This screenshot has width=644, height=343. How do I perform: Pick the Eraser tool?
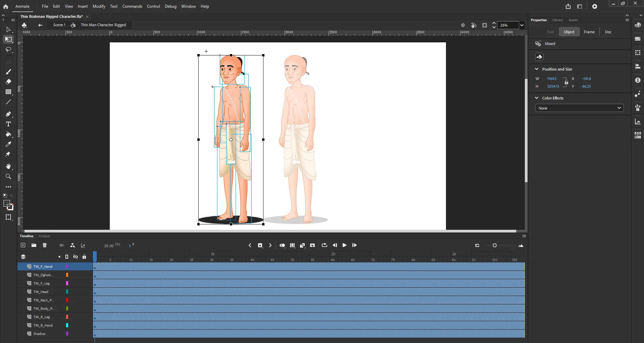[8, 82]
